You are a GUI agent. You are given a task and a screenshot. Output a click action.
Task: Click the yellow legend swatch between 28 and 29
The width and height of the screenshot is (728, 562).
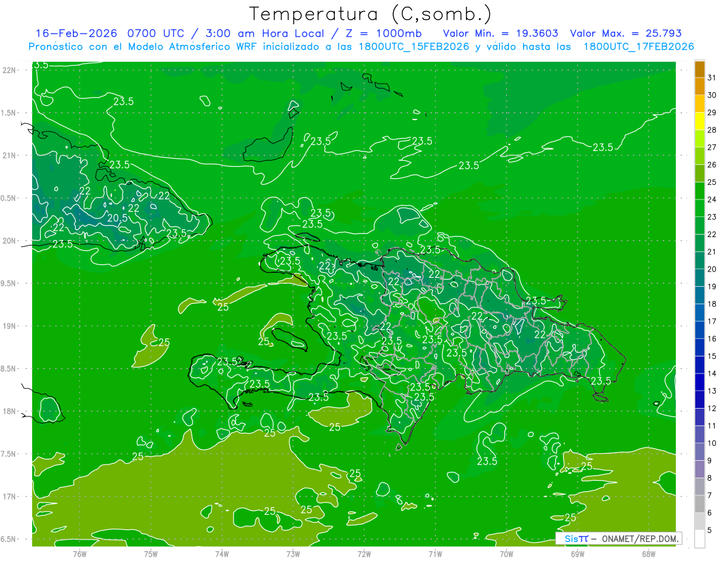pos(699,121)
